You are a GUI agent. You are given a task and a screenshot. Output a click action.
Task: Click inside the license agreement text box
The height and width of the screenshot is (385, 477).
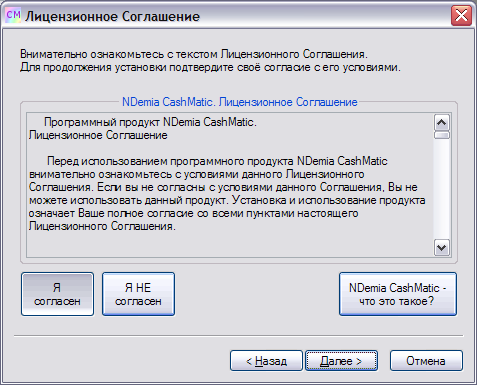[230, 185]
